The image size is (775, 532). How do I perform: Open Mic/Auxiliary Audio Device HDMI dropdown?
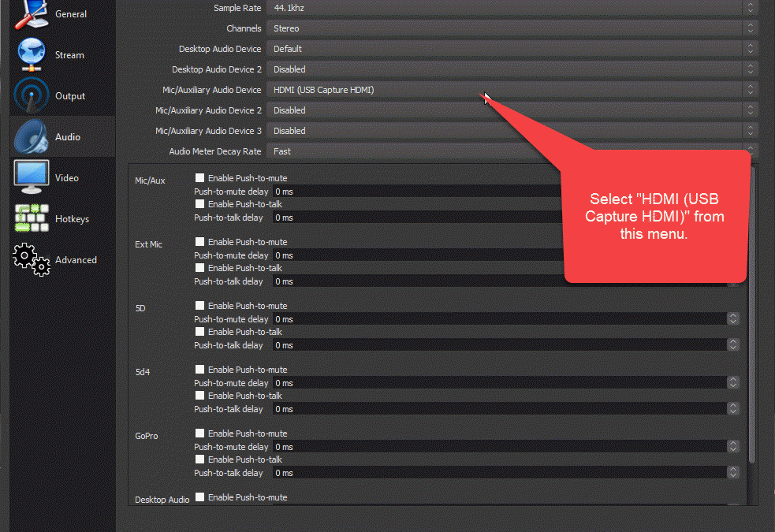point(511,90)
